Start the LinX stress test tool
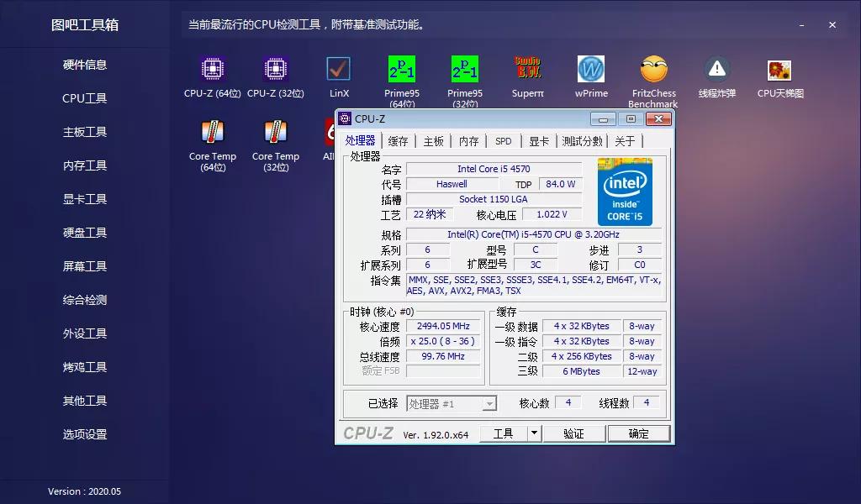 coord(338,71)
